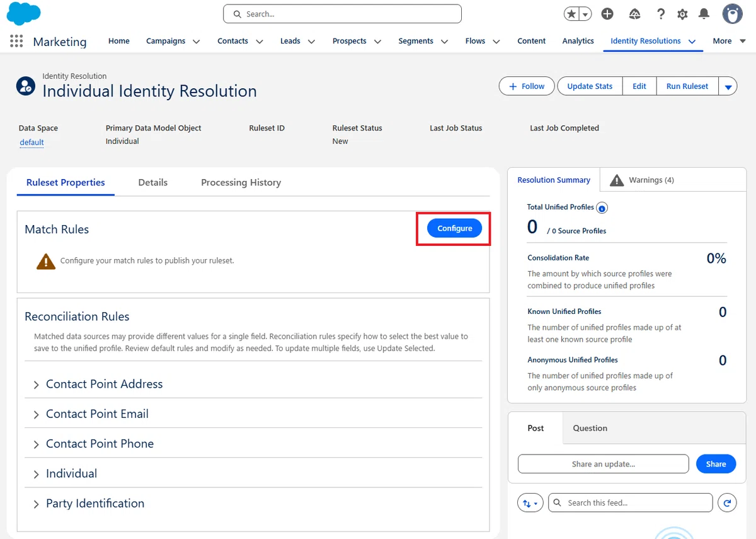Open the Flows nav tab
Image resolution: width=756 pixels, height=539 pixels.
pyautogui.click(x=475, y=41)
